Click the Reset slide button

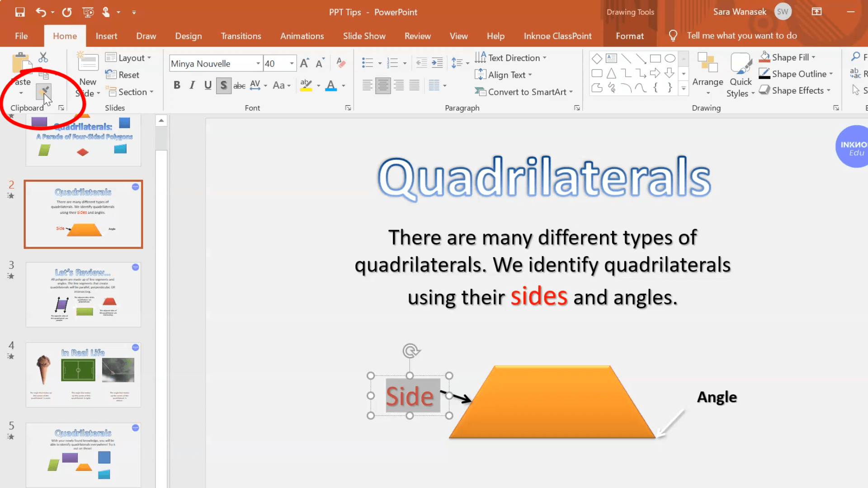(x=125, y=75)
